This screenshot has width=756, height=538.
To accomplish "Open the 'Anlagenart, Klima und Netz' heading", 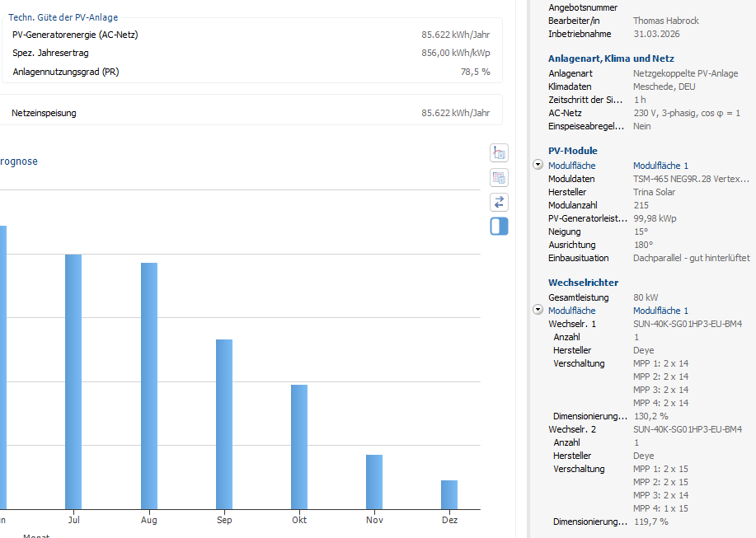I will [611, 58].
